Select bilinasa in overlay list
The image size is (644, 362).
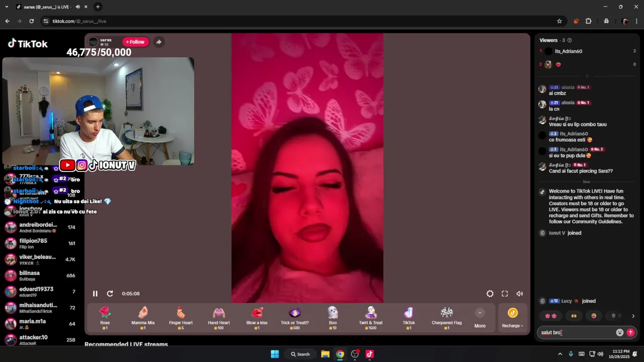coord(40,276)
